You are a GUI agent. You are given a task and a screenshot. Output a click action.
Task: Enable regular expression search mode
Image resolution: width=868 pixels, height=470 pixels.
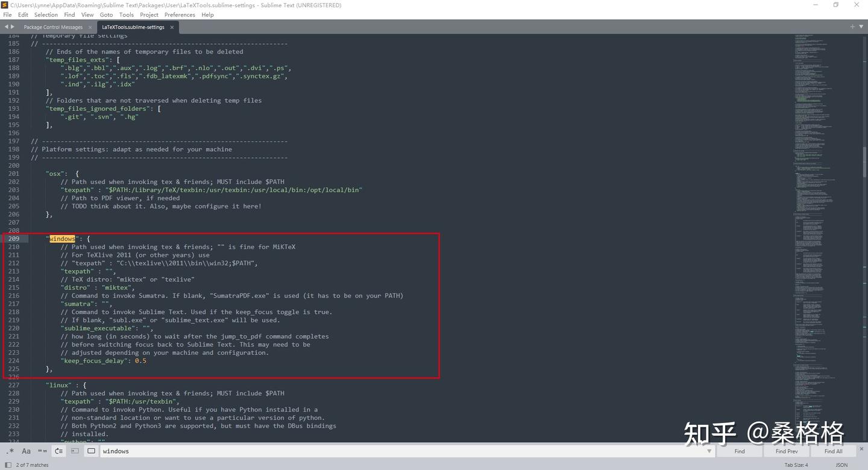[10, 451]
